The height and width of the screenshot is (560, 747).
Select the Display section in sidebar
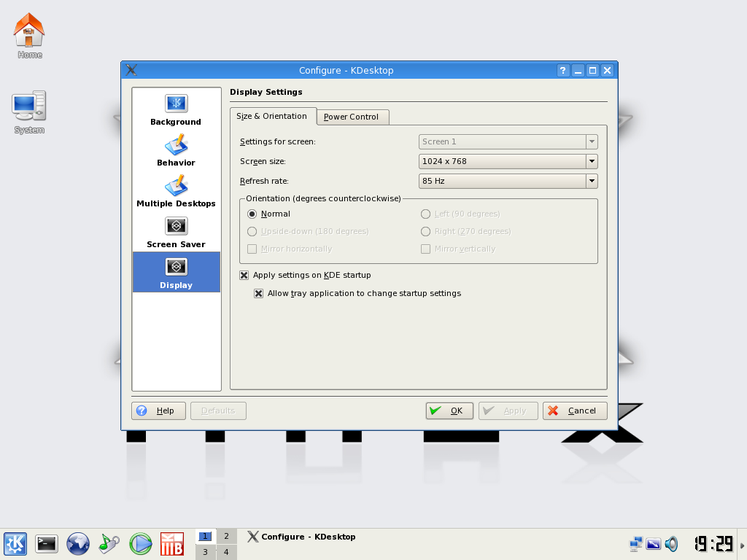pos(177,272)
